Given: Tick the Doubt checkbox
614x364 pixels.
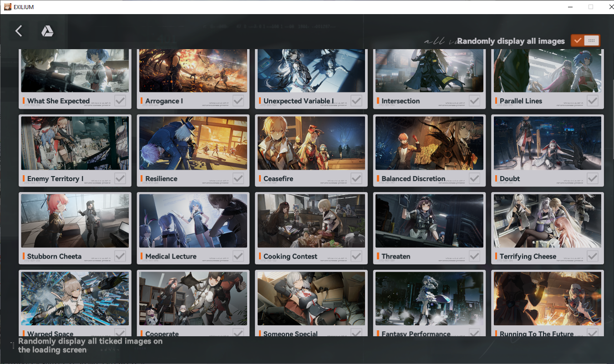Looking at the screenshot, I should (x=593, y=178).
